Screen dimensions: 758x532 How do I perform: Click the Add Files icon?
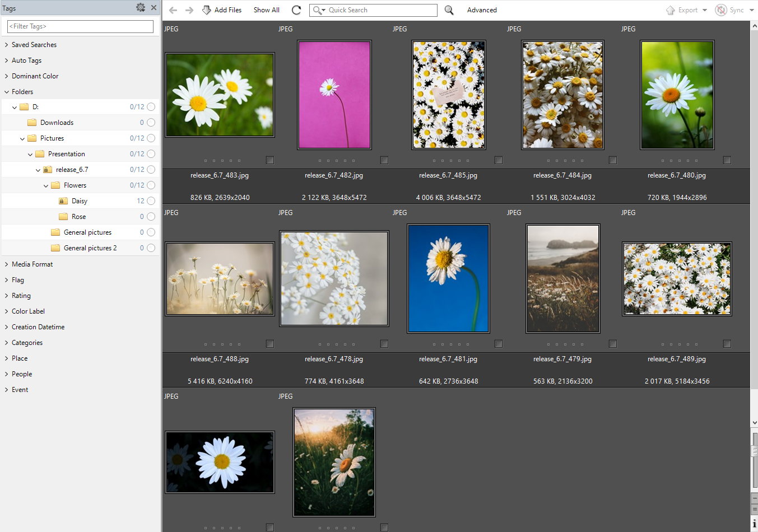pos(207,10)
